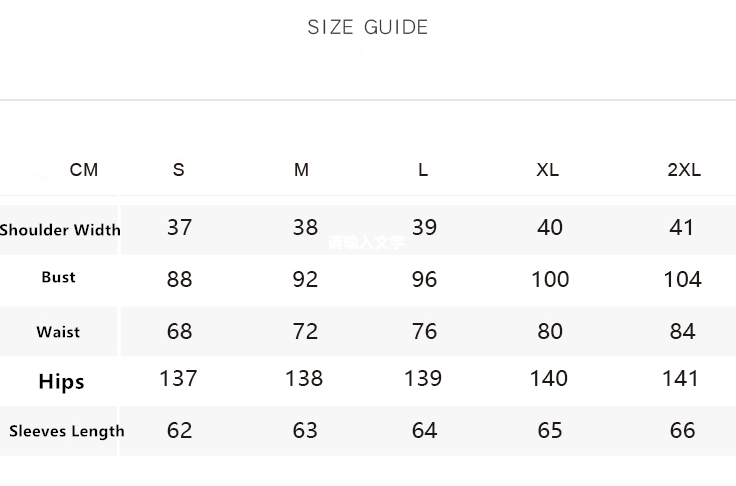Select the M size column header
This screenshot has width=736, height=486.
tap(302, 170)
